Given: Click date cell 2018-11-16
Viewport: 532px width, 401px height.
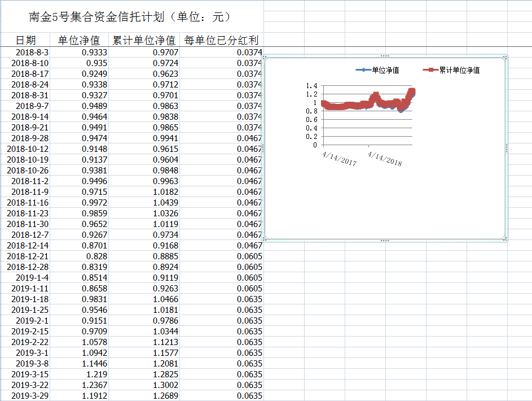Looking at the screenshot, I should 25,203.
